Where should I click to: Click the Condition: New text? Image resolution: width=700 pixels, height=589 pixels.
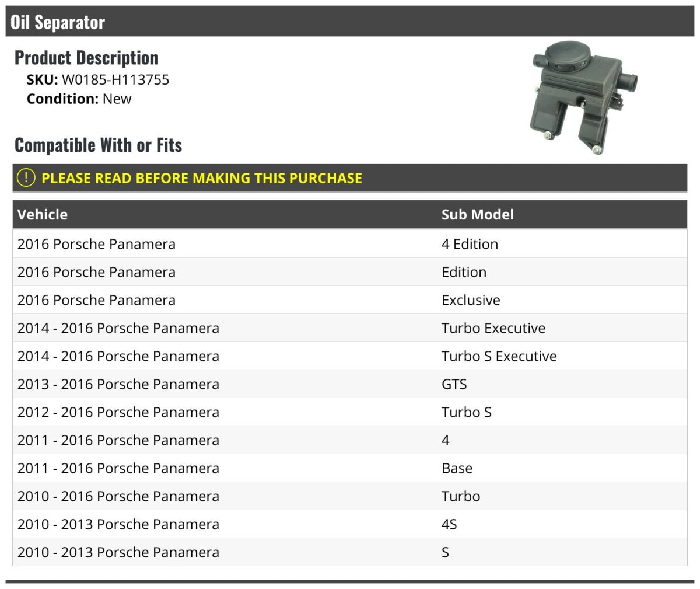tap(79, 99)
